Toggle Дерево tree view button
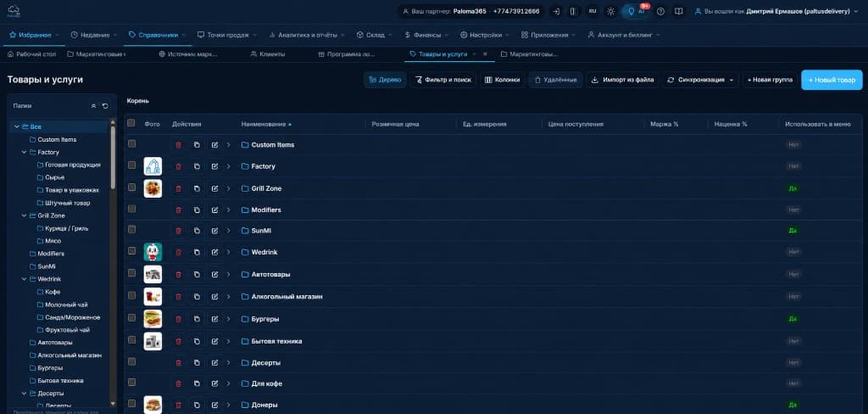Viewport: 868px width, 414px height. tap(385, 80)
